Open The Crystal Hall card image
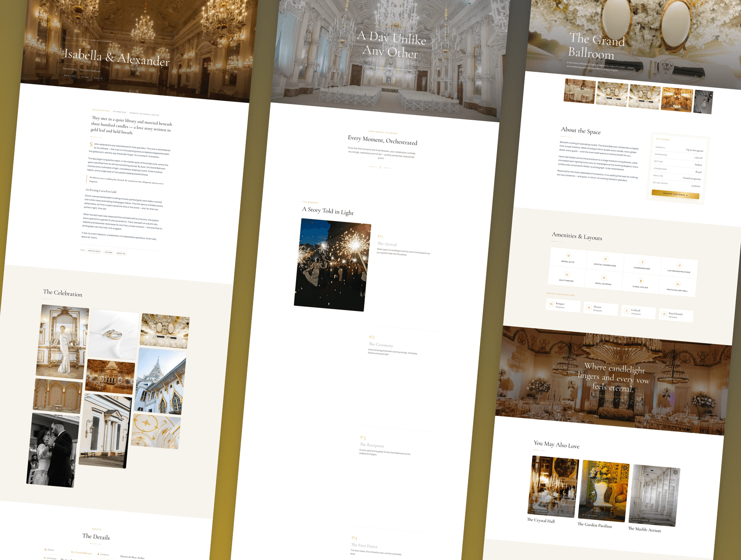 coord(553,487)
